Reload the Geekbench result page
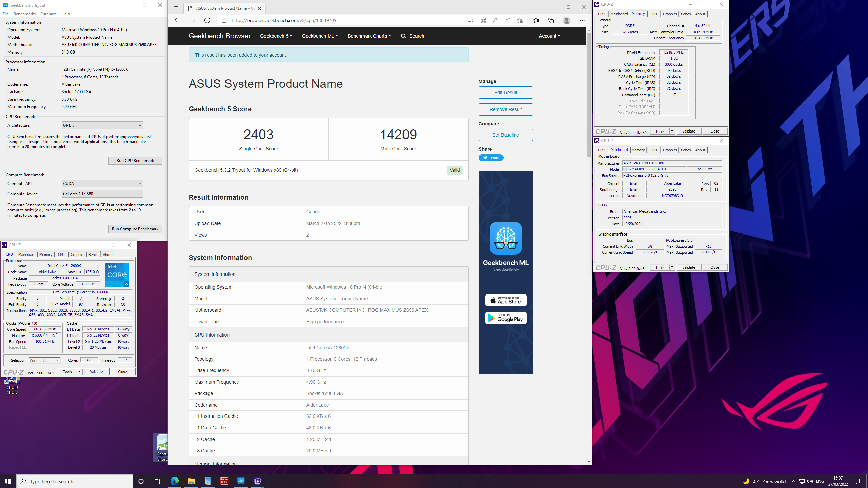This screenshot has height=488, width=868. pyautogui.click(x=207, y=20)
